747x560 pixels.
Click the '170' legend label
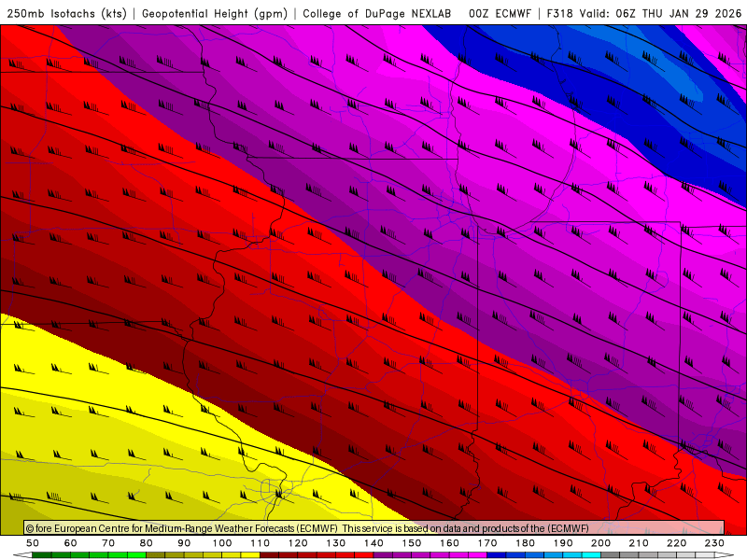point(487,543)
